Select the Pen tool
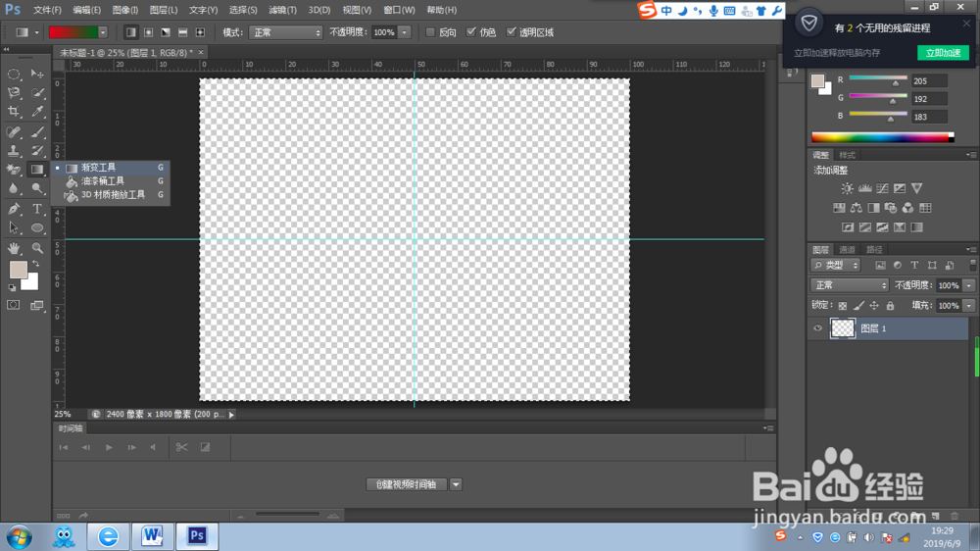Viewport: 980px width, 551px height. tap(14, 209)
